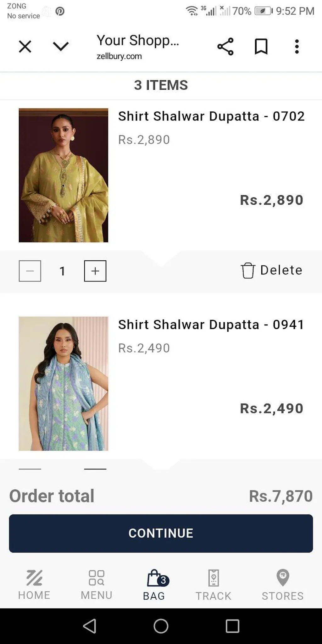322x644 pixels.
Task: Tap Android back navigation button
Action: click(90, 626)
